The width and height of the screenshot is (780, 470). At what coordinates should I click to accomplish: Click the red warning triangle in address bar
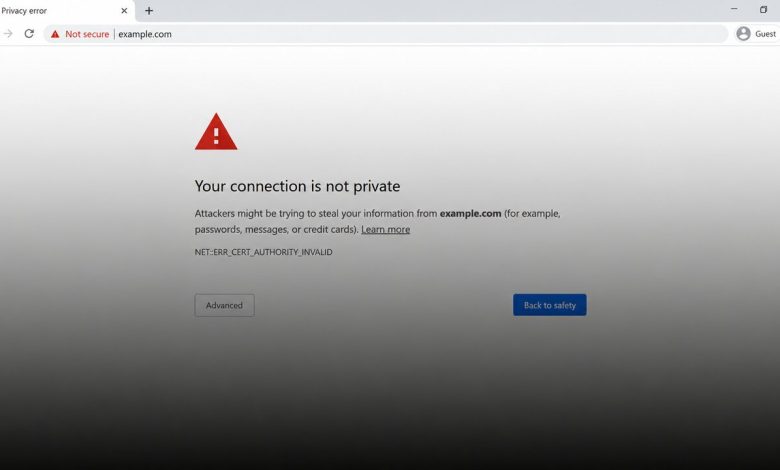pos(55,34)
